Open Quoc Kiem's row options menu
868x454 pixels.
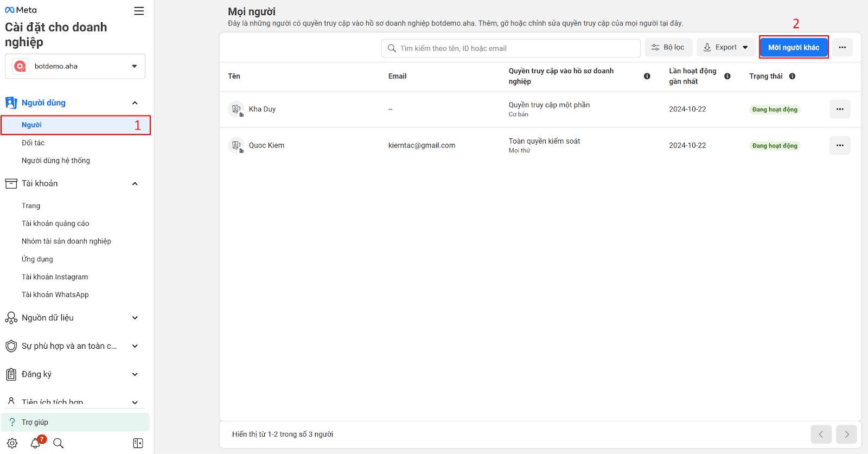[840, 145]
